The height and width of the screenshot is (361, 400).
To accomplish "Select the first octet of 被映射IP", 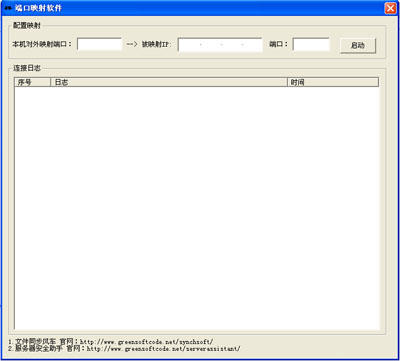I will (x=190, y=45).
